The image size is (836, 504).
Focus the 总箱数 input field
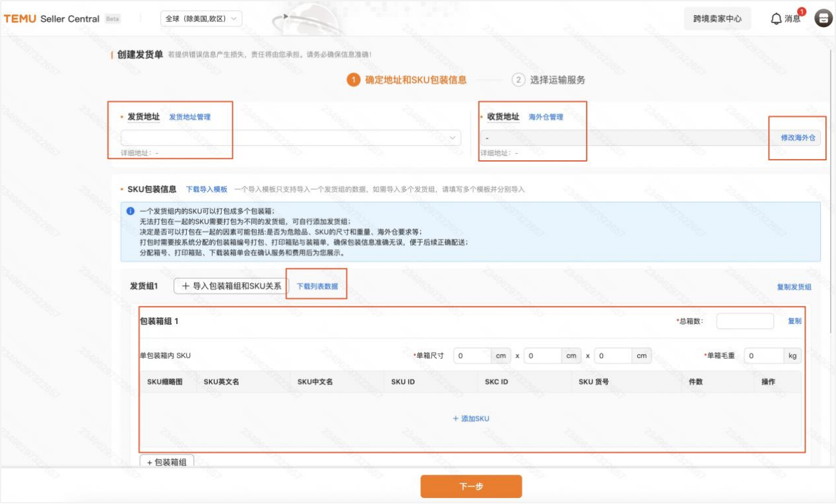[745, 321]
